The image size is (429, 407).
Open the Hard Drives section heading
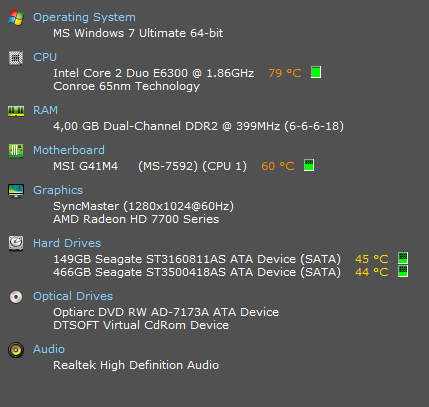click(67, 243)
